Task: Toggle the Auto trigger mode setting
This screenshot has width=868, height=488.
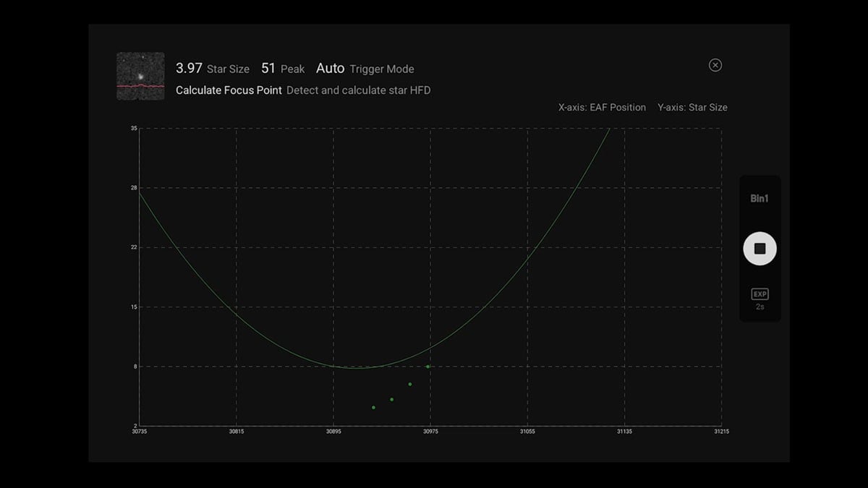Action: 330,68
